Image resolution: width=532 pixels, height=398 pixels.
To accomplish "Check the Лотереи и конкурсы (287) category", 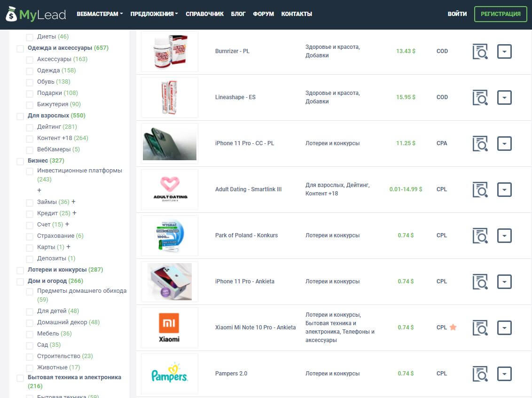I will tap(20, 270).
